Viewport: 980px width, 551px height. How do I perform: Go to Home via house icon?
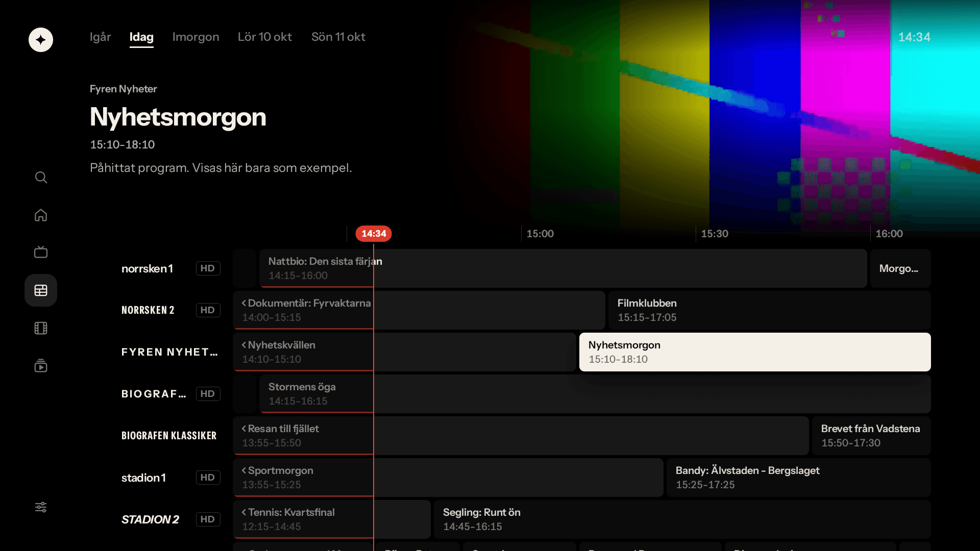pos(41,215)
